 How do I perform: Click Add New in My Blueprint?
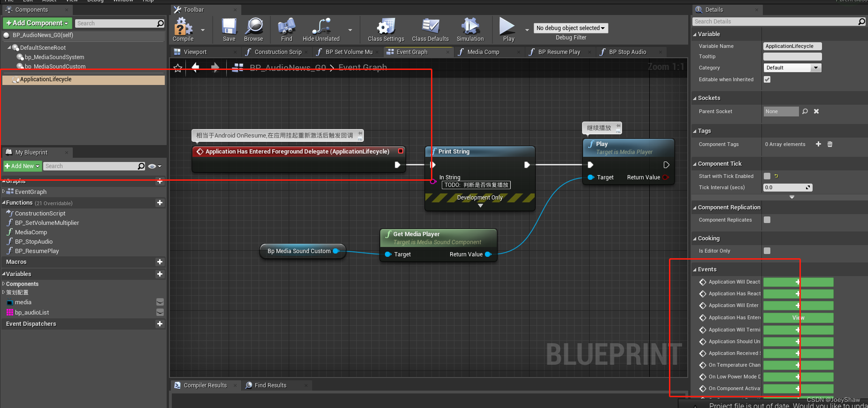coord(23,166)
